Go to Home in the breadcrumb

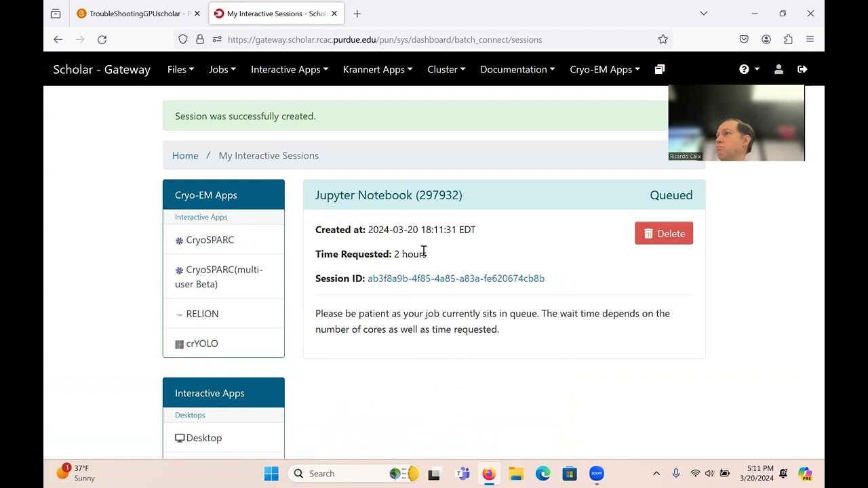[x=185, y=156]
